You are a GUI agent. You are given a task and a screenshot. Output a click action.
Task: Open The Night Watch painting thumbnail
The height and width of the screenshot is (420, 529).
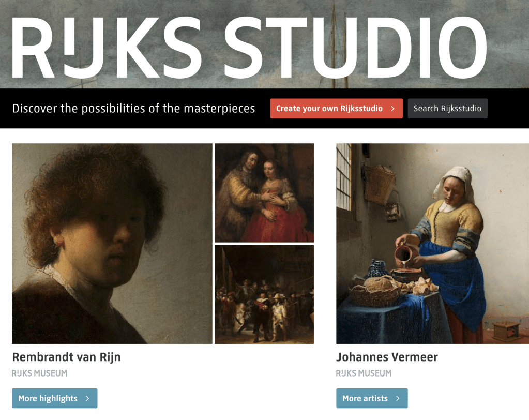click(264, 294)
